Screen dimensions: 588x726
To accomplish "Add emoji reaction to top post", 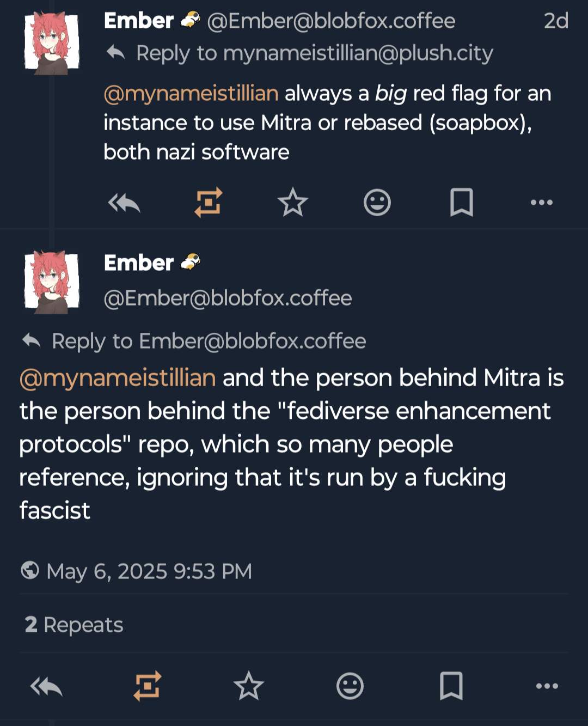I will (377, 203).
